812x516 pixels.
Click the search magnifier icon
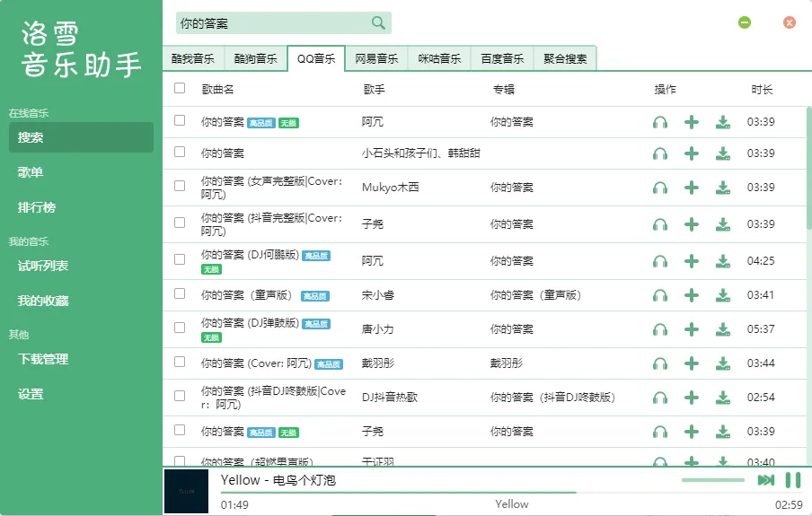coord(378,22)
